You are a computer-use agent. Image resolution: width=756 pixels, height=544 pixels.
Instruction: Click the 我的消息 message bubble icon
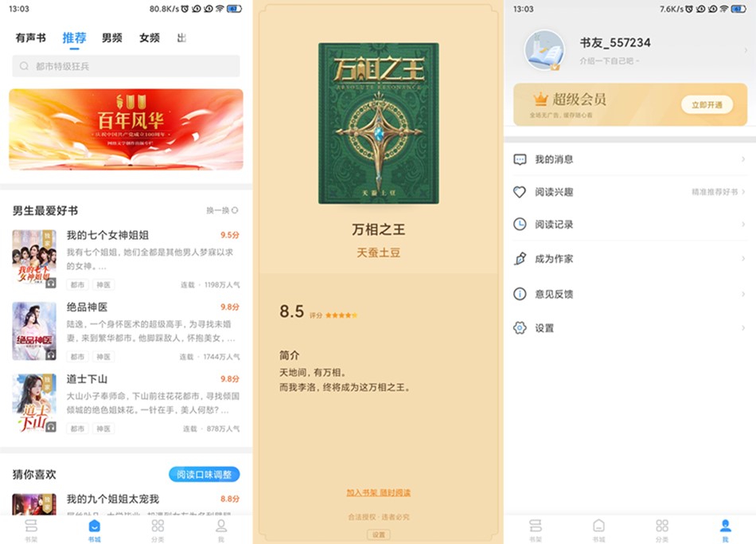pyautogui.click(x=520, y=159)
